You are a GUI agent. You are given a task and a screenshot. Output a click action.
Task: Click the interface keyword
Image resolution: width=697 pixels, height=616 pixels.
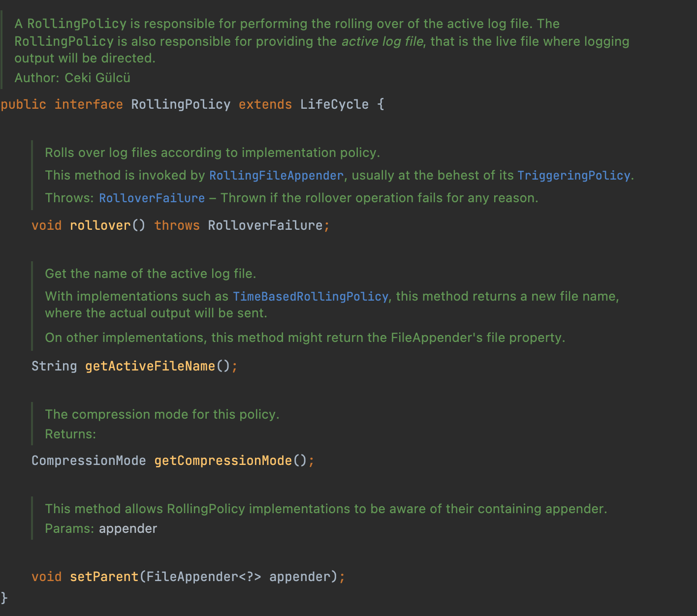[x=89, y=104]
